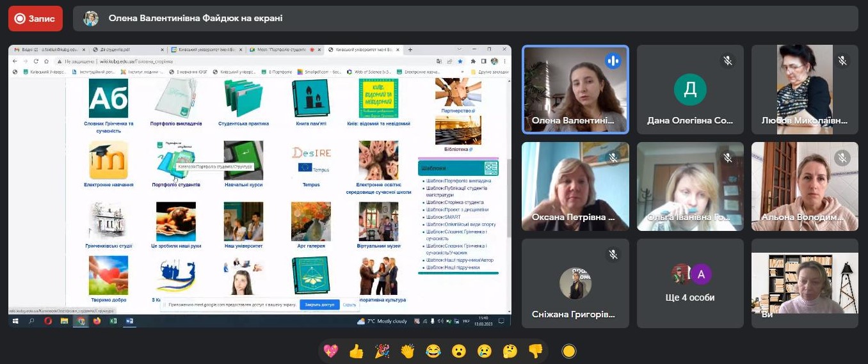The image size is (868, 364).
Task: Open the Ще 4 особи participants tile
Action: pos(690,283)
